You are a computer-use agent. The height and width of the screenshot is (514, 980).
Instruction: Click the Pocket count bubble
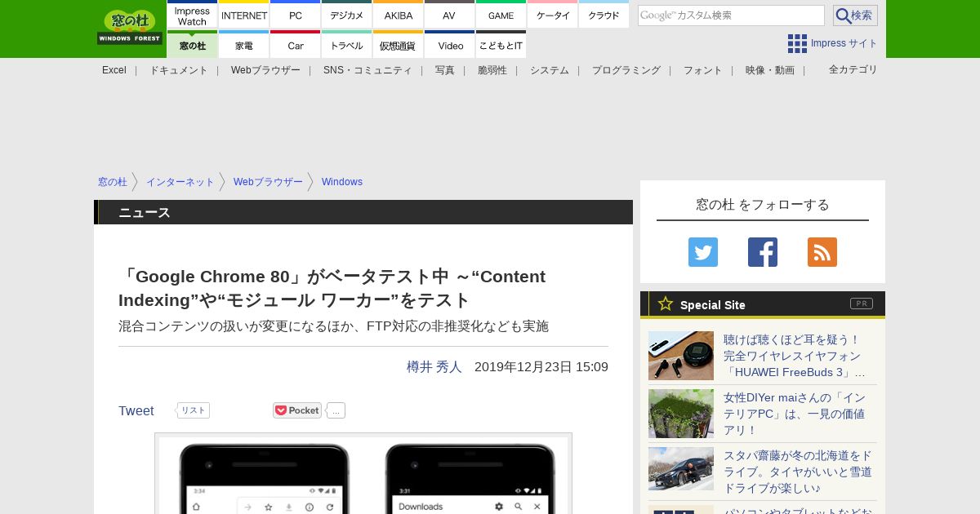(336, 410)
